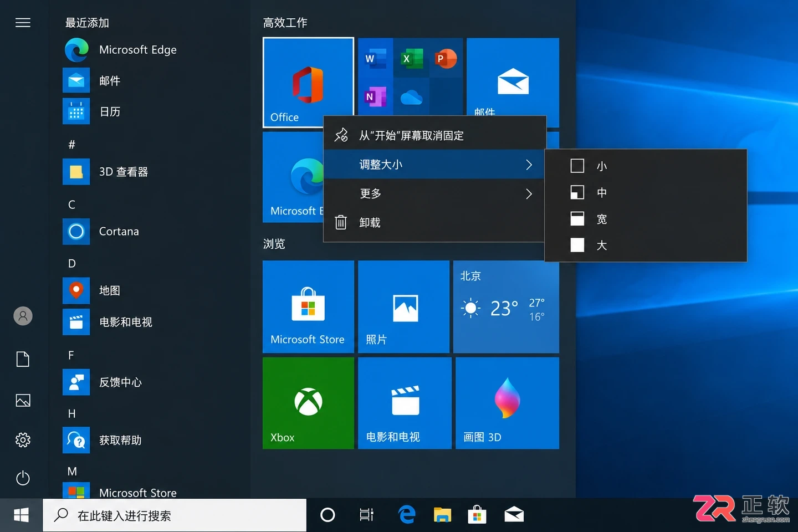Image resolution: width=798 pixels, height=532 pixels.
Task: Open the Microsoft Edge tile in the tile area
Action: pyautogui.click(x=293, y=177)
